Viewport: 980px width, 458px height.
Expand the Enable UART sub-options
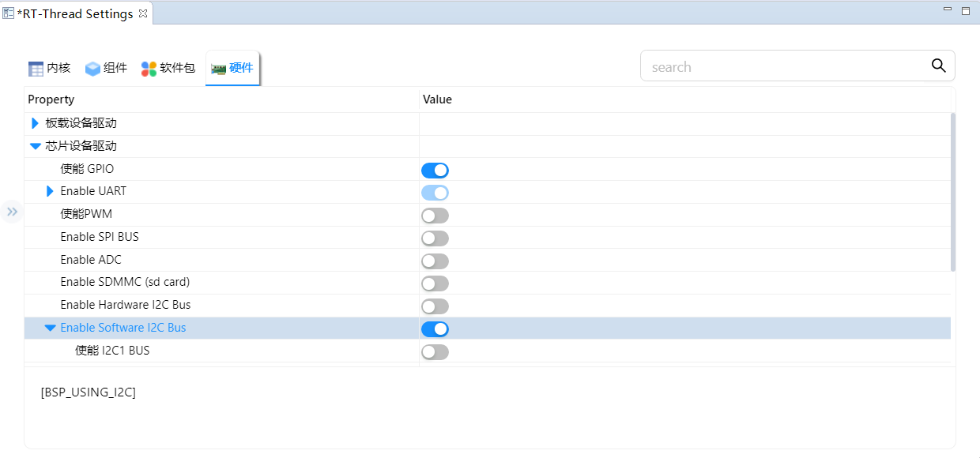point(50,191)
